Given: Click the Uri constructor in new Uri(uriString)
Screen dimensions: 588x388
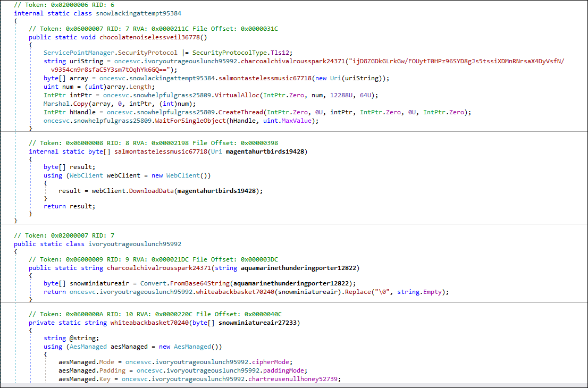Looking at the screenshot, I should click(x=335, y=78).
